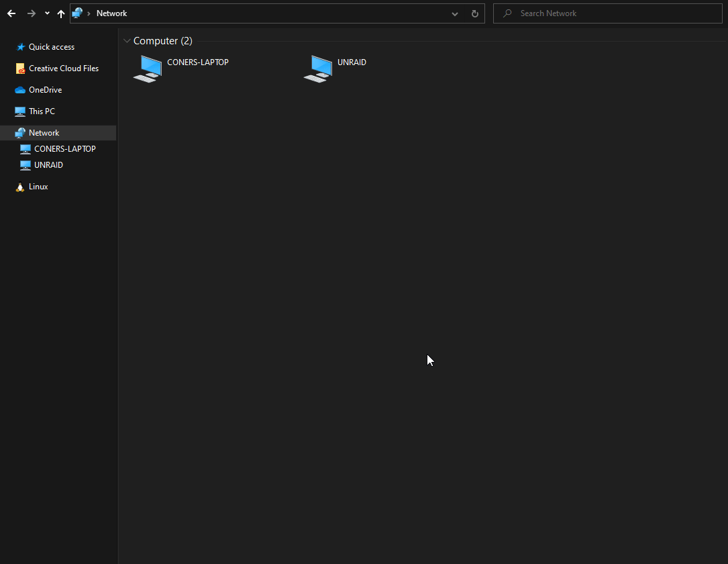This screenshot has width=728, height=564.
Task: Open Creative Cloud Files in sidebar
Action: click(x=64, y=68)
